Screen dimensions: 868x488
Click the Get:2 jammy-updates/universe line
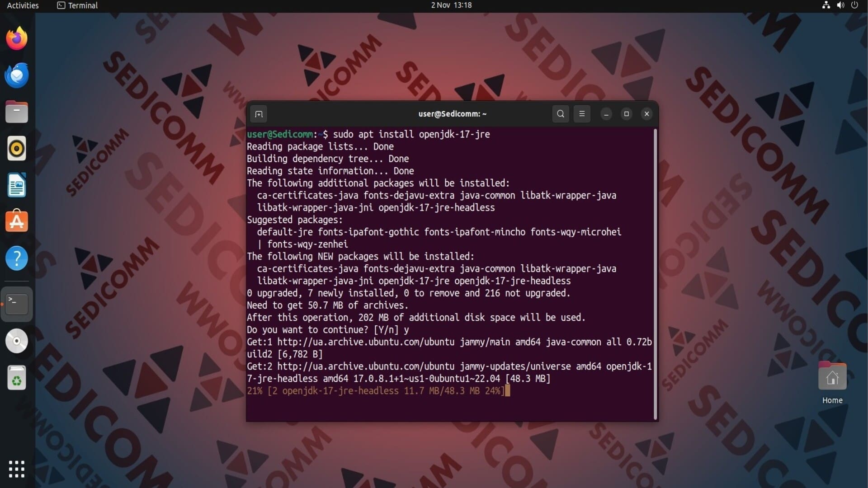[449, 372]
